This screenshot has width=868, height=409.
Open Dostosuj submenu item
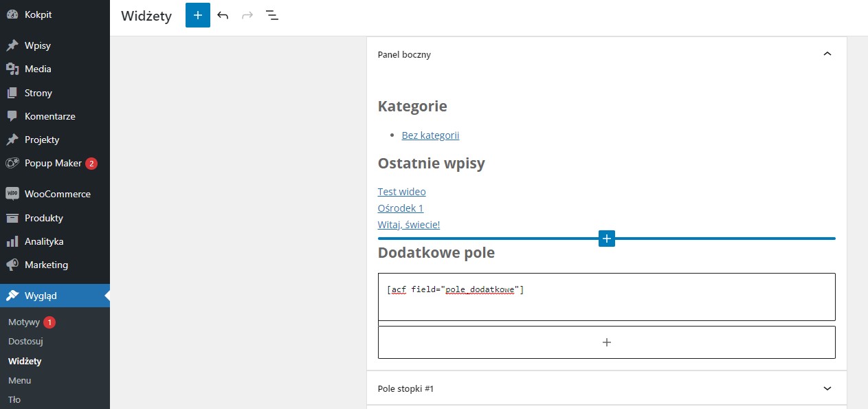25,341
